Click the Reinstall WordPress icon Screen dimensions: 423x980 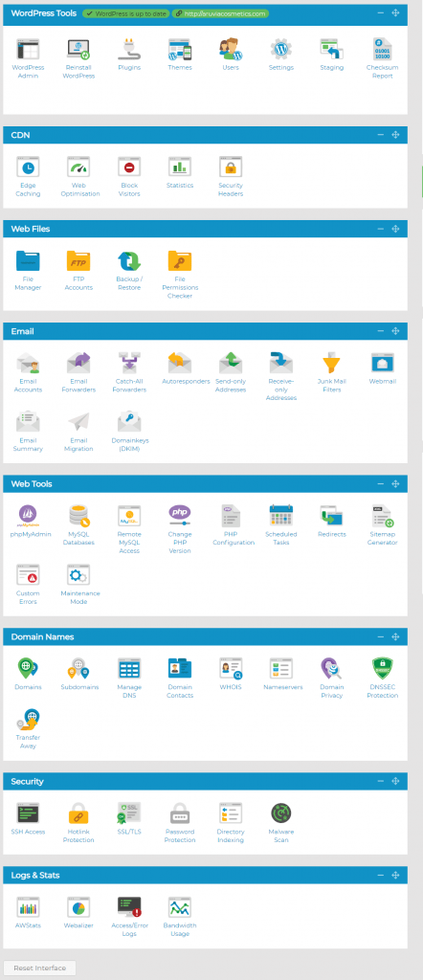coord(78,49)
